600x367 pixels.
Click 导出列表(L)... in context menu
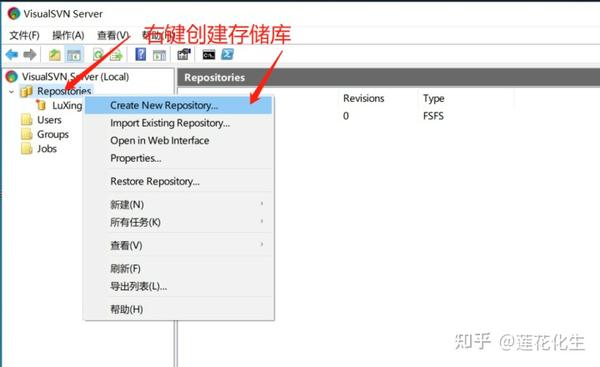(178, 286)
